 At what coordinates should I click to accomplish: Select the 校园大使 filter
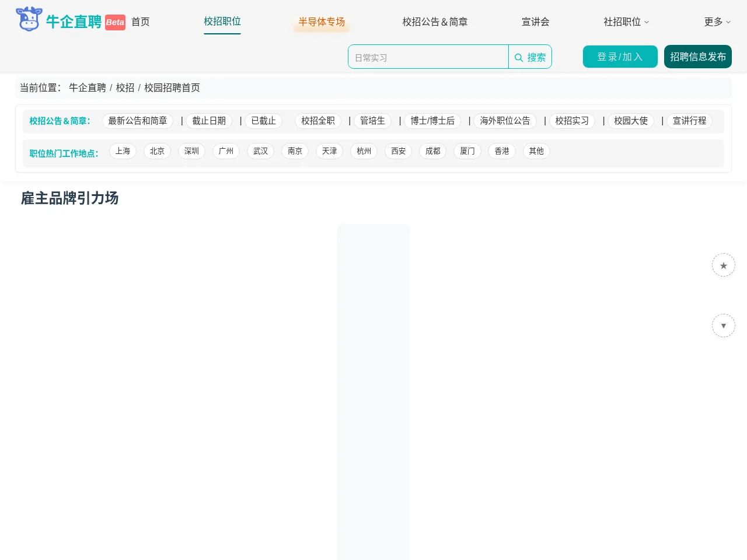631,121
